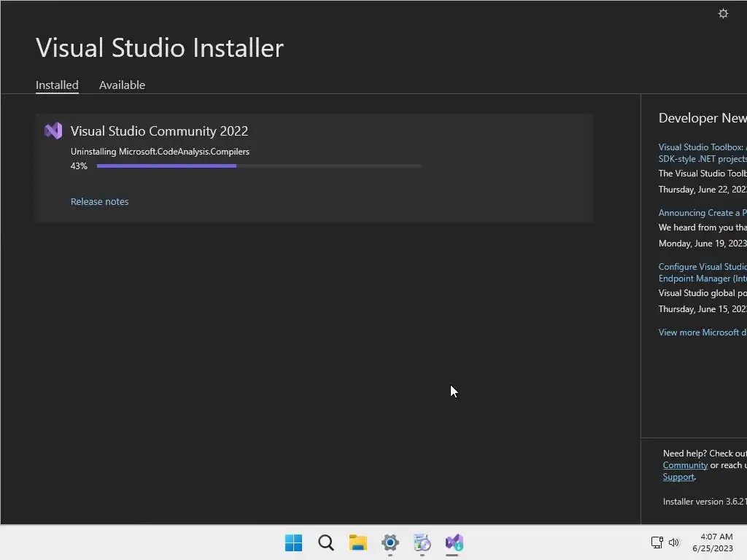Open the Community help link
747x560 pixels.
coord(685,465)
